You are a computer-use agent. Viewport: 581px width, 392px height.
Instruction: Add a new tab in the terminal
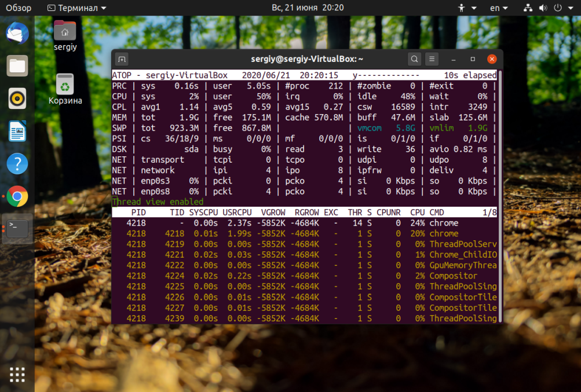point(122,59)
